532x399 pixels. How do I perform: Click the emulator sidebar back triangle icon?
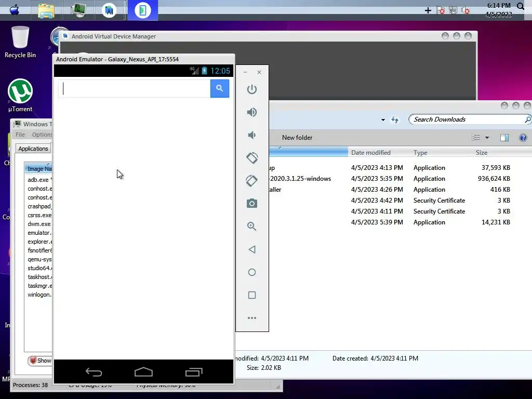tap(252, 249)
